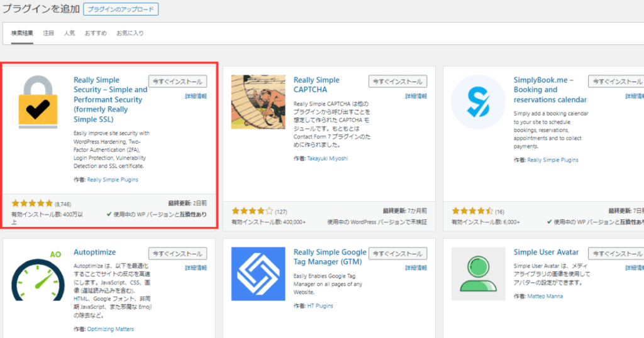644x338 pixels.
Task: Click the Really Simple Google Tag Manager icon
Action: [x=258, y=274]
